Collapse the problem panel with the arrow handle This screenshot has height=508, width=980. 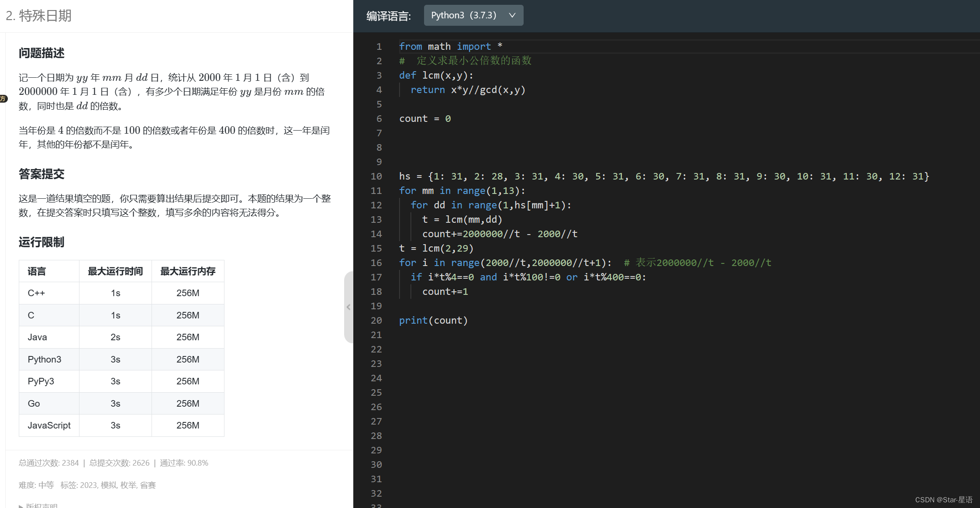[349, 307]
